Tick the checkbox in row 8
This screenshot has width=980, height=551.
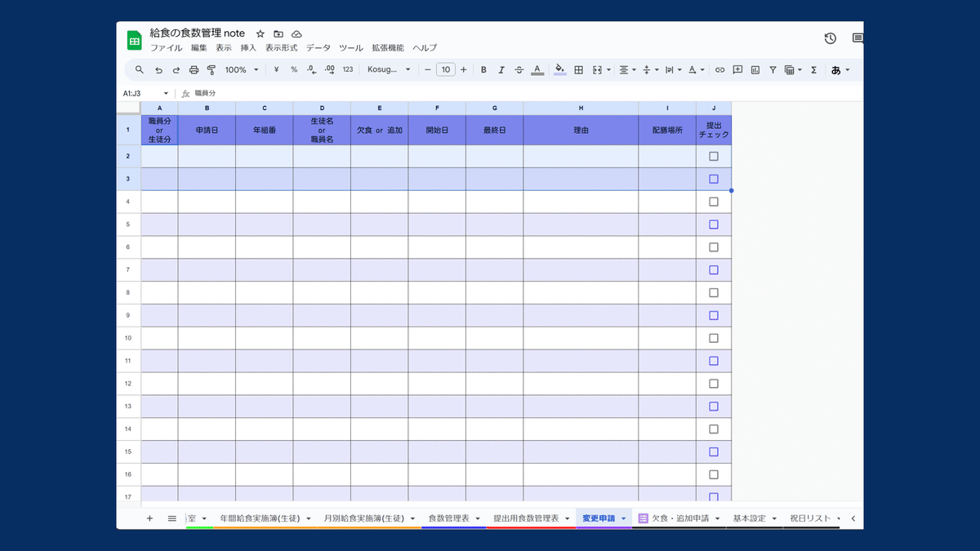[714, 292]
